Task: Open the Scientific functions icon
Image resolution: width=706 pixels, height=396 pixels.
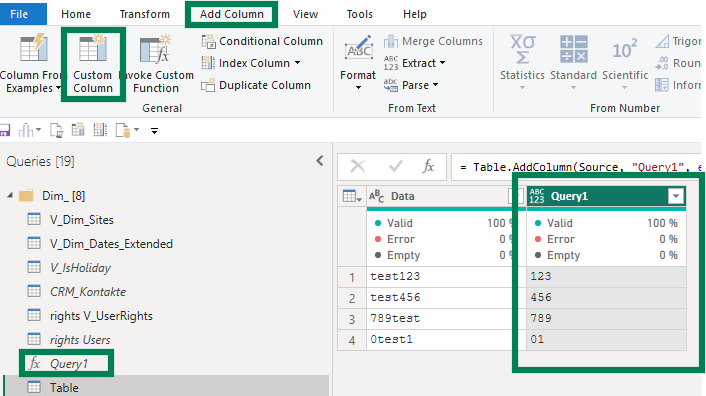Action: pyautogui.click(x=625, y=50)
